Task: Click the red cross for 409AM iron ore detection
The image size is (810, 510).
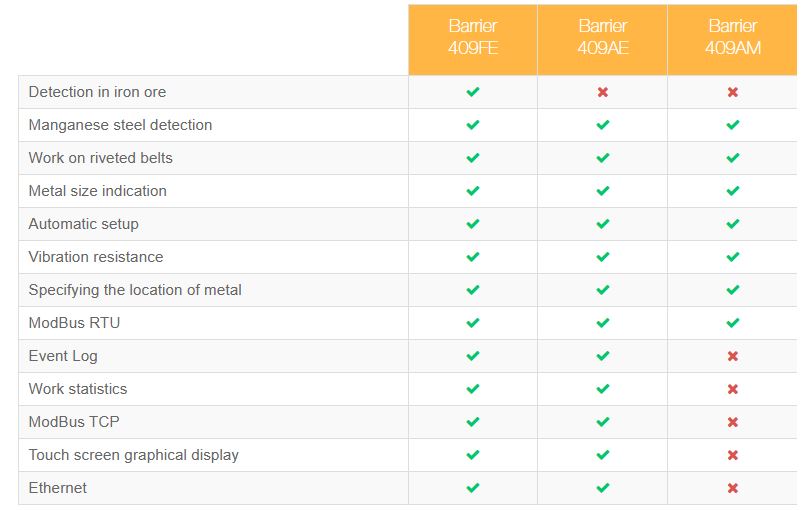Action: [x=733, y=92]
